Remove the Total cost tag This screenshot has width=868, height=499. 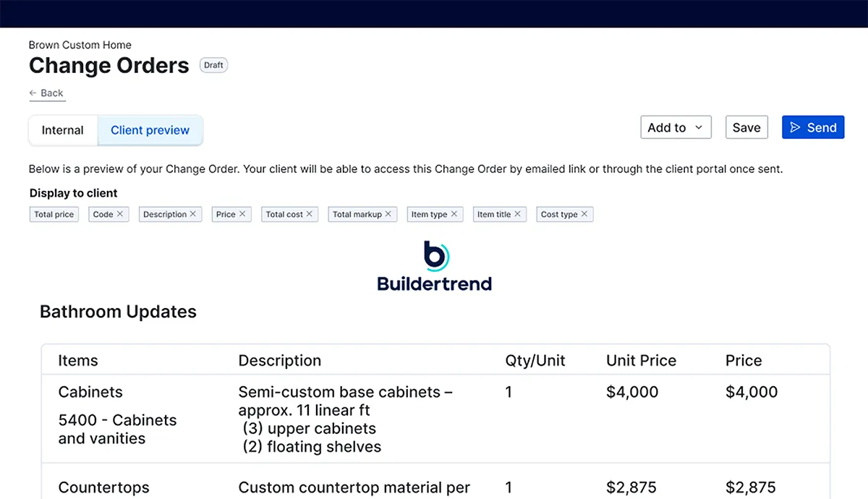[x=310, y=214]
